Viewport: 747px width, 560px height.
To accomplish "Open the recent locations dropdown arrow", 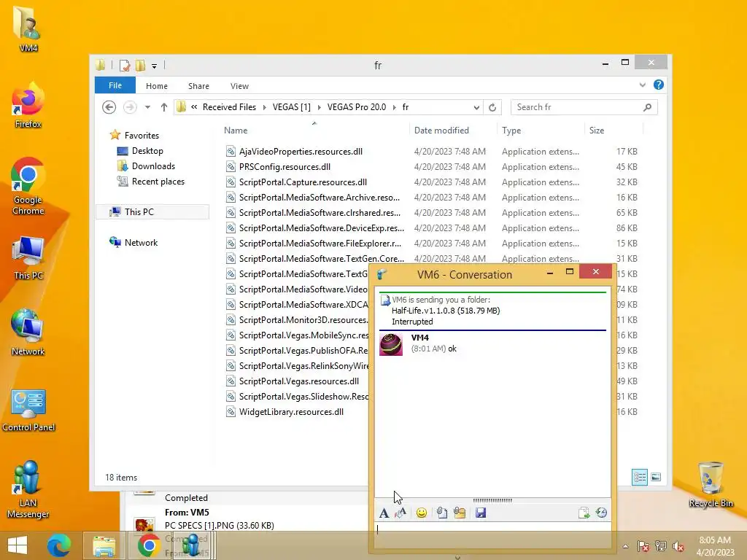I will tap(147, 107).
